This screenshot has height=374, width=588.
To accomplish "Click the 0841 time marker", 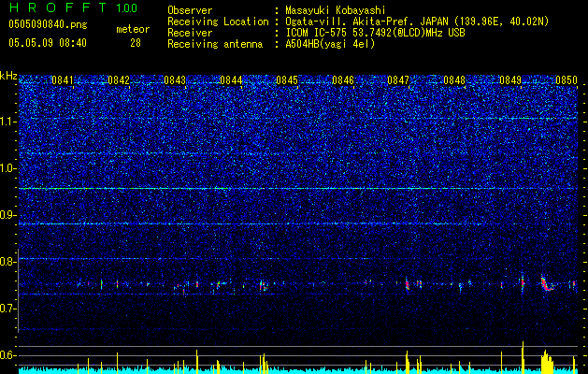I will pyautogui.click(x=63, y=80).
